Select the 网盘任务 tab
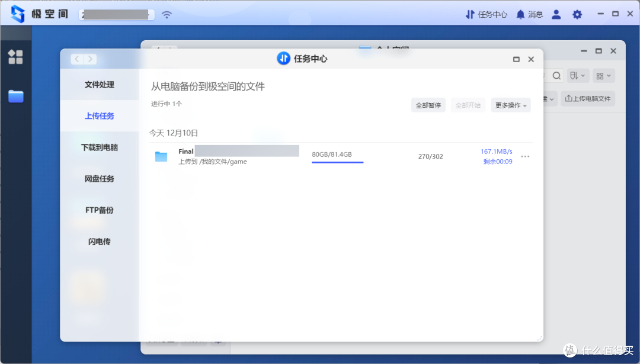 coord(99,179)
